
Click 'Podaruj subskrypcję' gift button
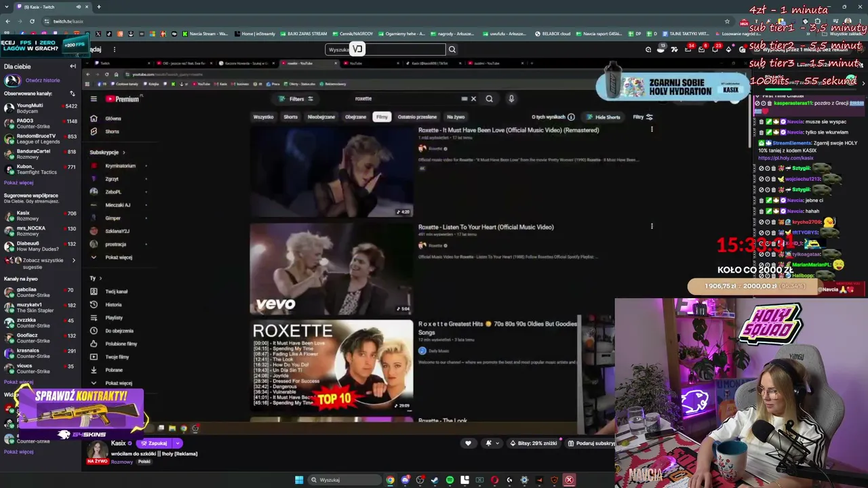coord(591,443)
